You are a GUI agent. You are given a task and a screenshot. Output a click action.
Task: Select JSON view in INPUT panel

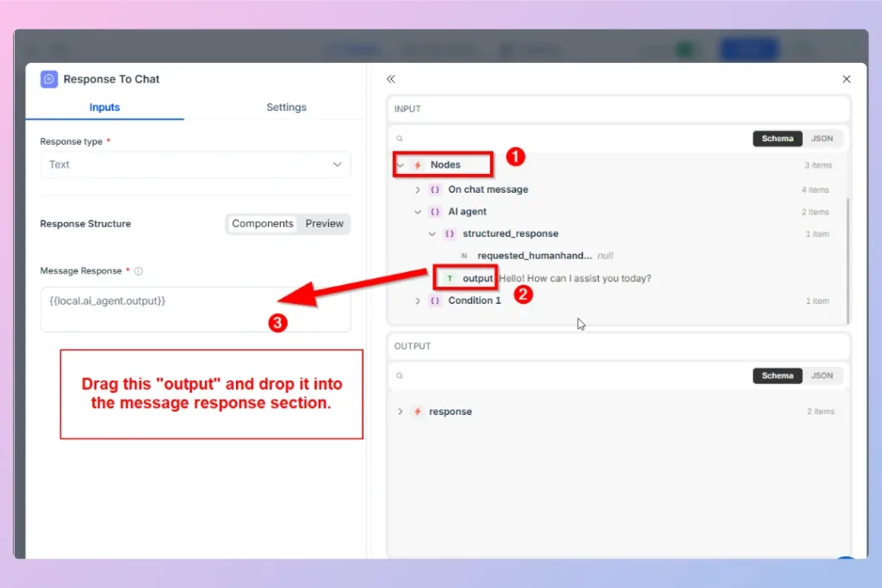tap(822, 139)
